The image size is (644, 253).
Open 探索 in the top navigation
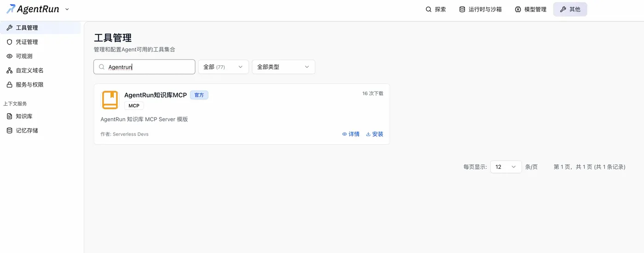(x=436, y=9)
